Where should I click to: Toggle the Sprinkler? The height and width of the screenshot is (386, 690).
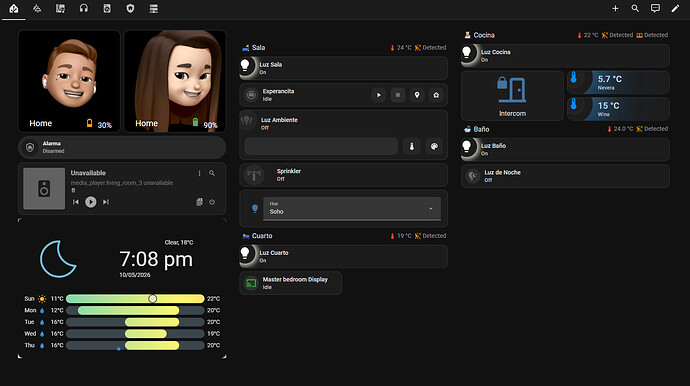tap(343, 175)
